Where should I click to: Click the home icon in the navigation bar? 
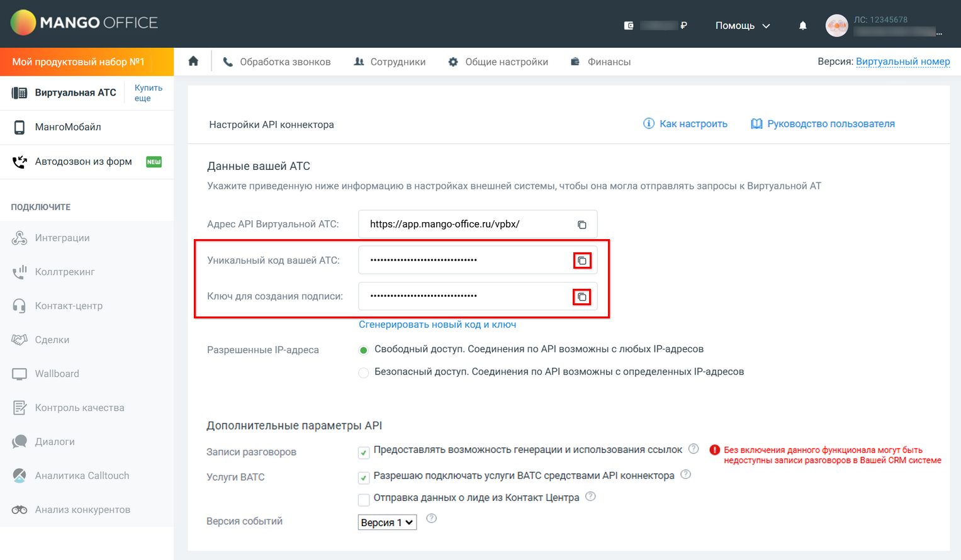coord(193,60)
